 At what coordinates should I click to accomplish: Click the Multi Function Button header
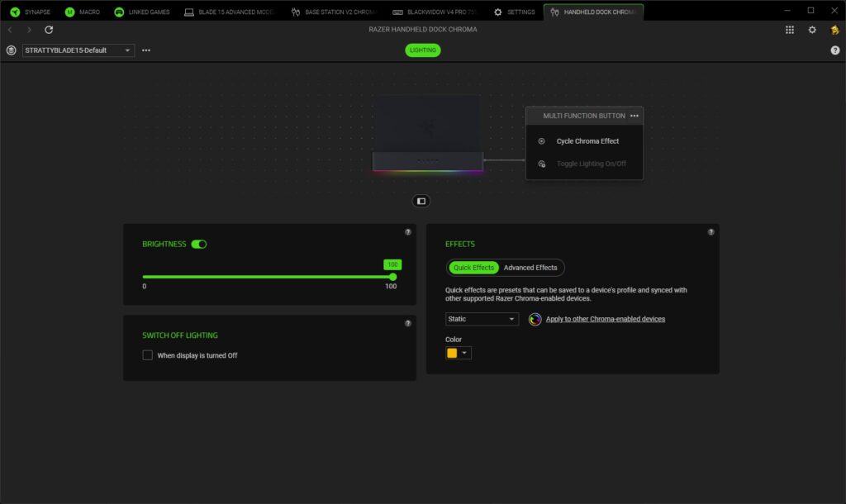(584, 116)
